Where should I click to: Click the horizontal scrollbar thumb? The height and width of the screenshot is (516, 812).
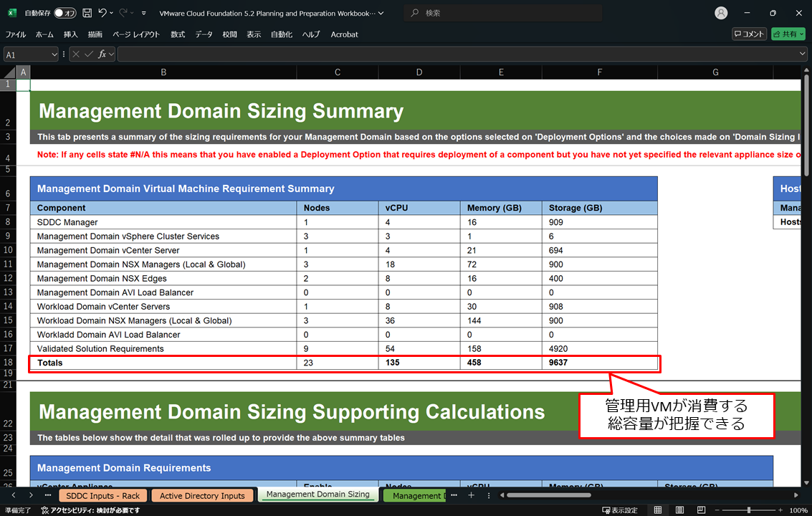click(x=549, y=495)
